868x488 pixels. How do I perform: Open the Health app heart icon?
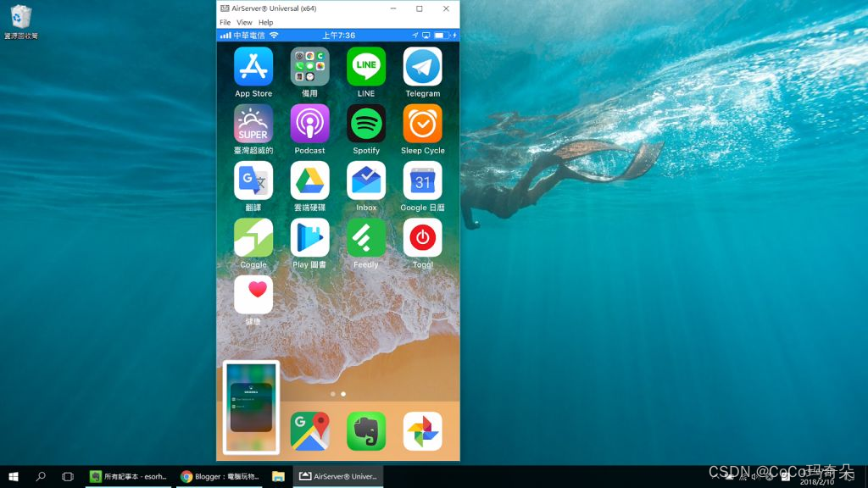253,294
